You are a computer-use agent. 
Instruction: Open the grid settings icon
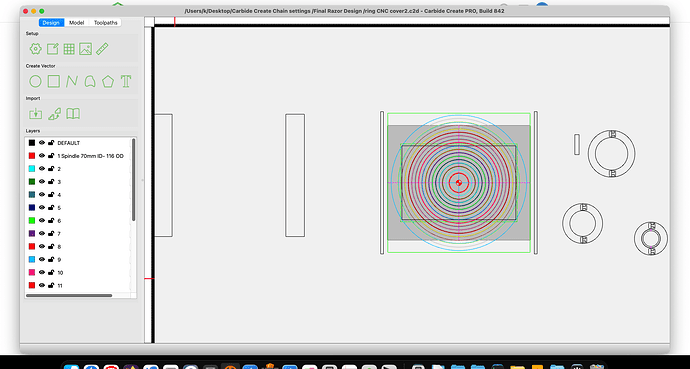click(69, 49)
